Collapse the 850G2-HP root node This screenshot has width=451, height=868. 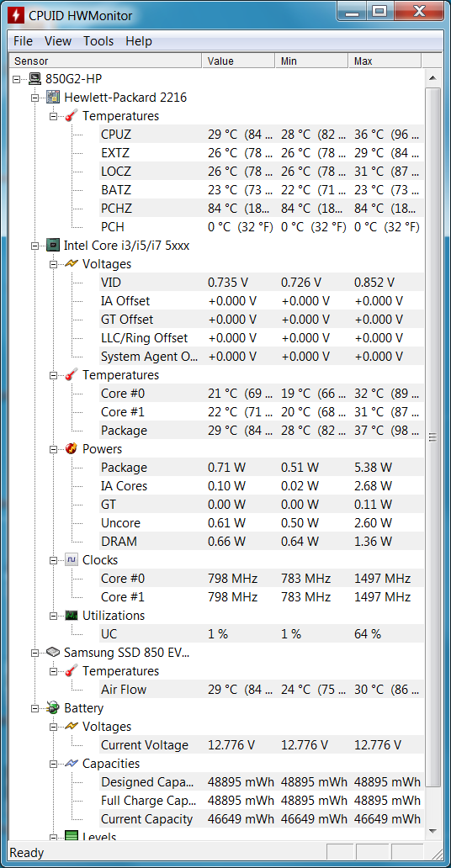tap(17, 79)
